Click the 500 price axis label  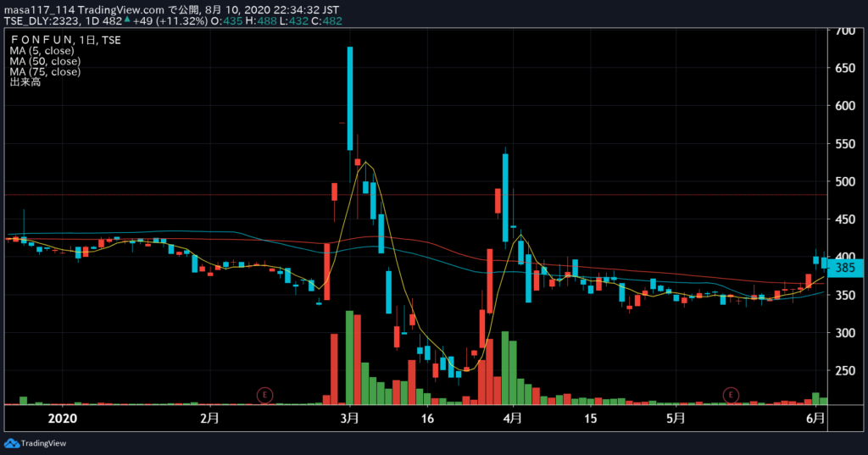click(845, 181)
